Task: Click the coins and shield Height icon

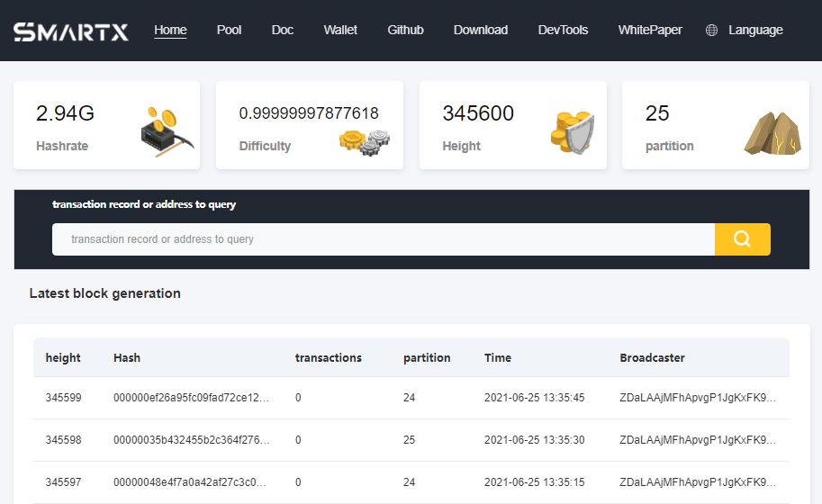Action: tap(573, 132)
